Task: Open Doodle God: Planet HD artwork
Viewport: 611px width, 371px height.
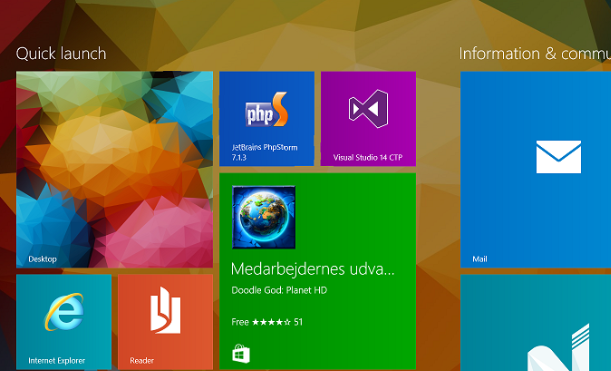Action: coord(264,217)
